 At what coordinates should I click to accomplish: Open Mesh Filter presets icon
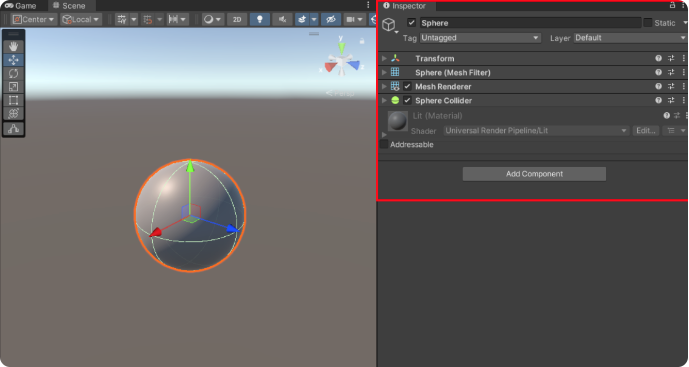click(x=671, y=72)
